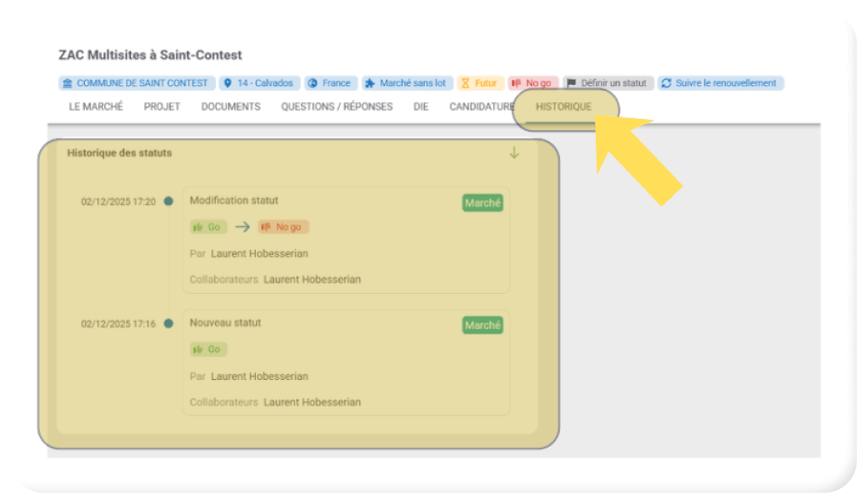Open the DIE tab
The image size is (868, 504).
click(421, 107)
